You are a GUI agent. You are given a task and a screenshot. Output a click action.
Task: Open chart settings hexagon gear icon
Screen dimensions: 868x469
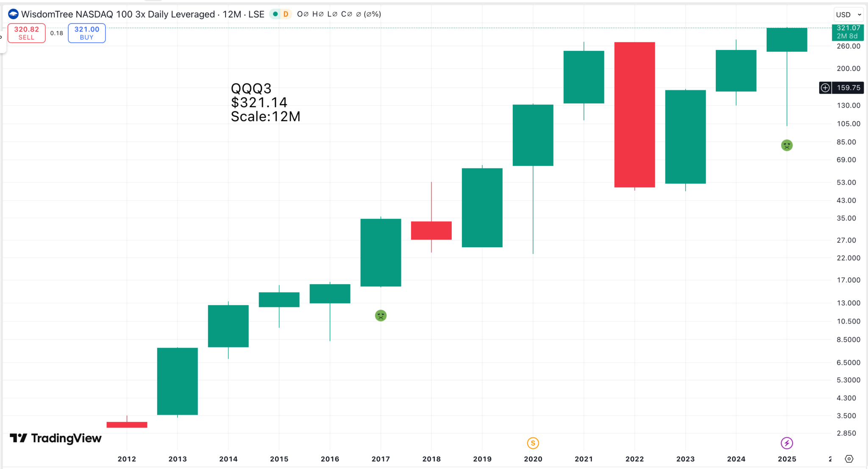[x=849, y=459]
